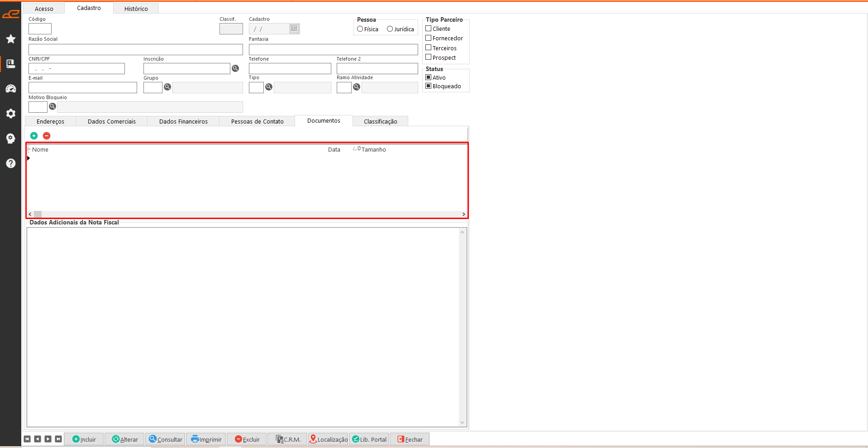Click the Incluir button

click(x=84, y=439)
